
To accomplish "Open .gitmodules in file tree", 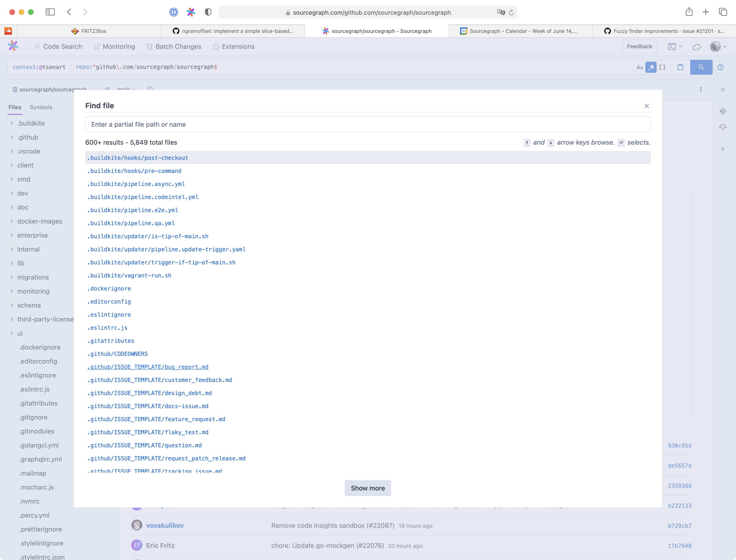I will pyautogui.click(x=36, y=431).
